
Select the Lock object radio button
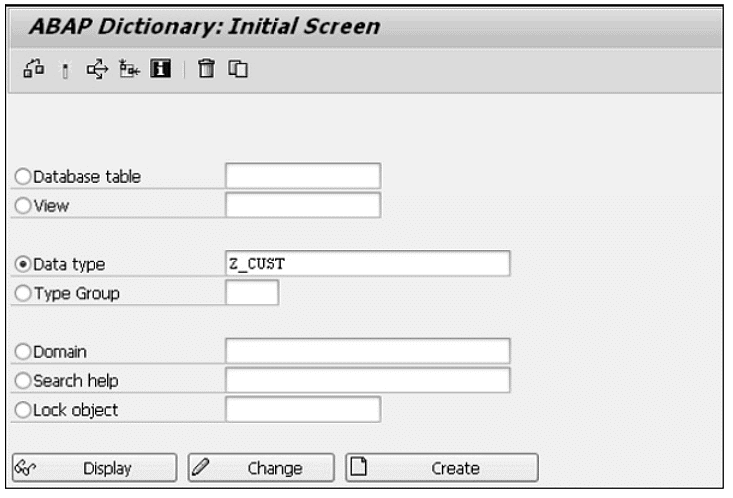pyautogui.click(x=24, y=410)
